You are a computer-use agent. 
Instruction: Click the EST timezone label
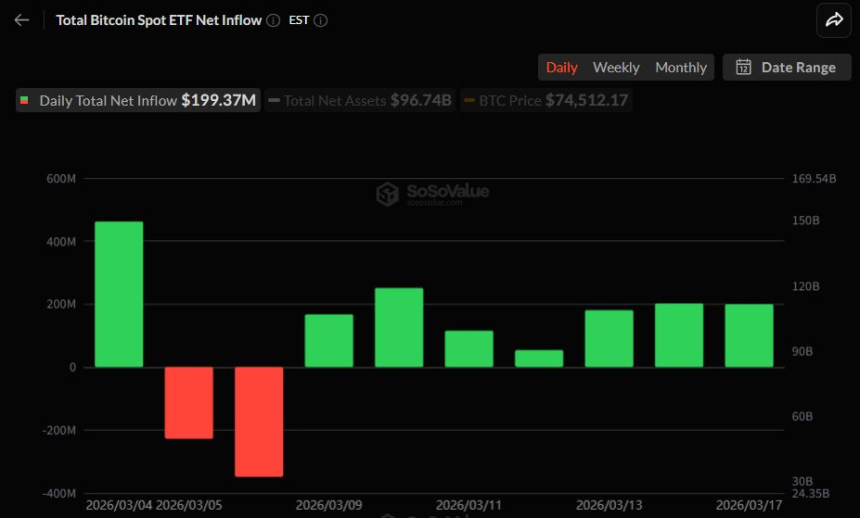298,20
